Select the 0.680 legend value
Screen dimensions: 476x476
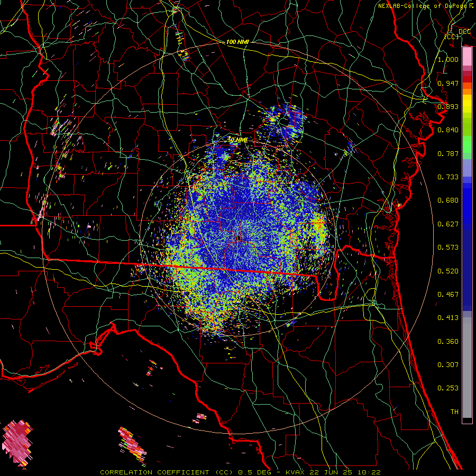(x=448, y=200)
